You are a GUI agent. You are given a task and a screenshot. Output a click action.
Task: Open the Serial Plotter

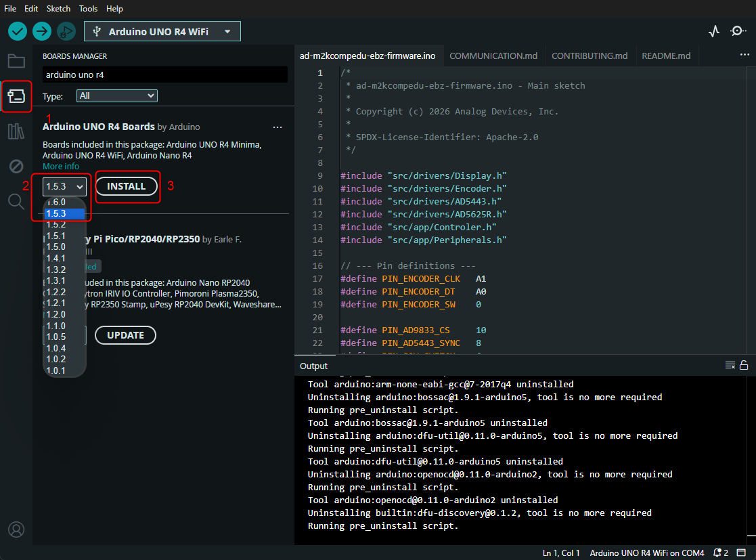[714, 31]
